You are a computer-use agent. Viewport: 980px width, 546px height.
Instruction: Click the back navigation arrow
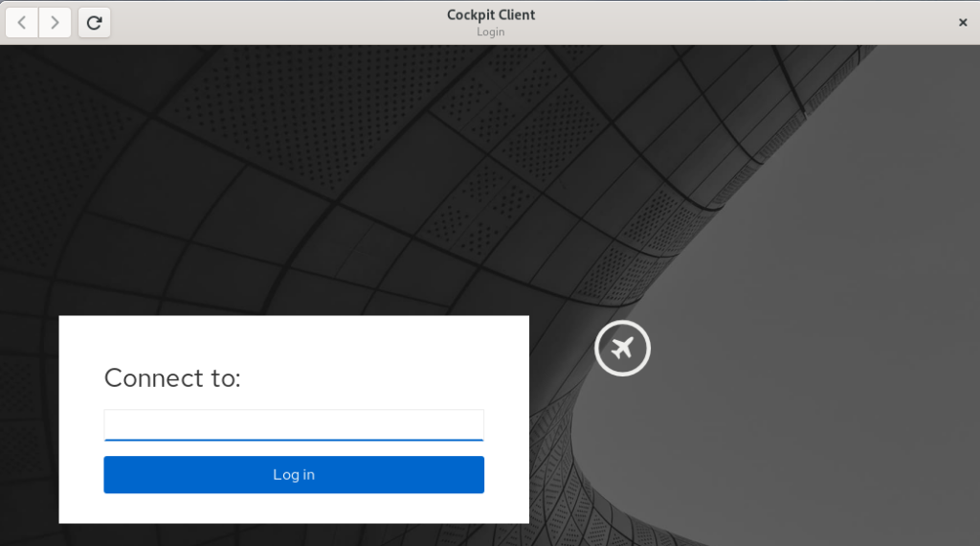22,22
